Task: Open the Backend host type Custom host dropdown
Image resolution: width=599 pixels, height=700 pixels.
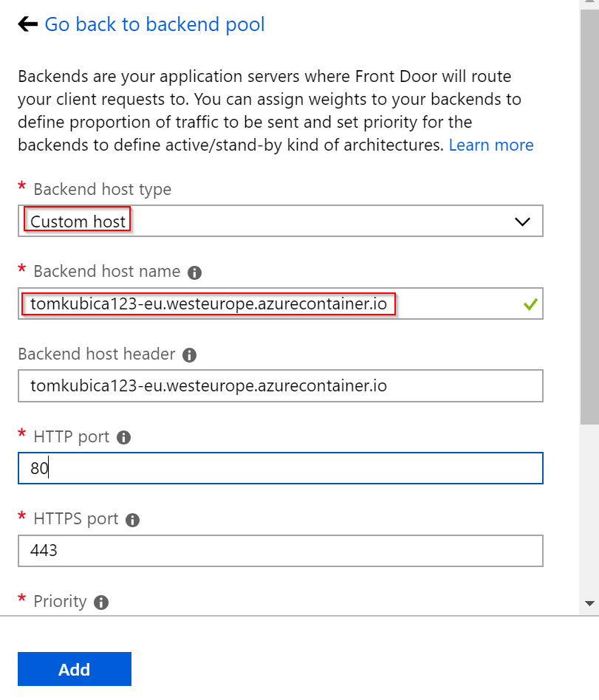Action: [x=281, y=221]
